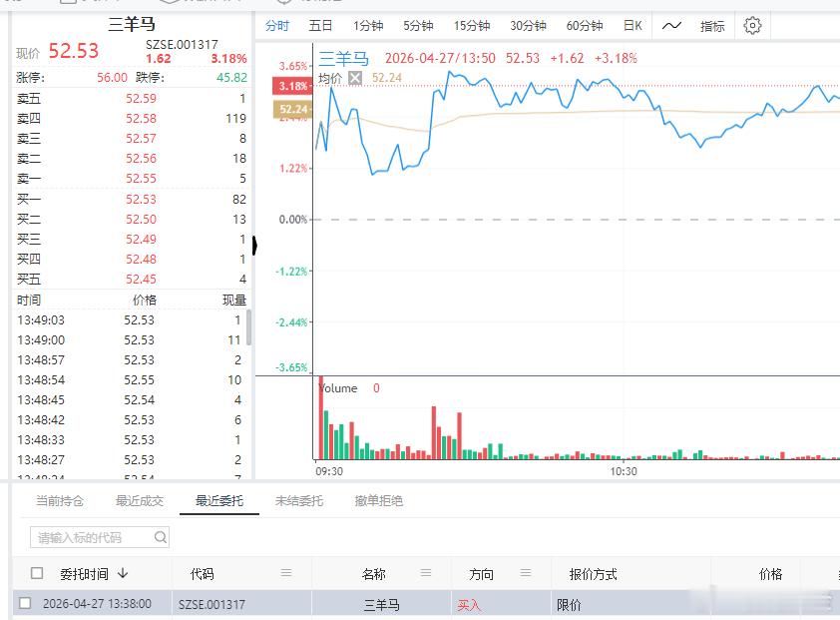Click the 买五 price 52.45
Viewport: 840px width, 620px height.
(141, 280)
